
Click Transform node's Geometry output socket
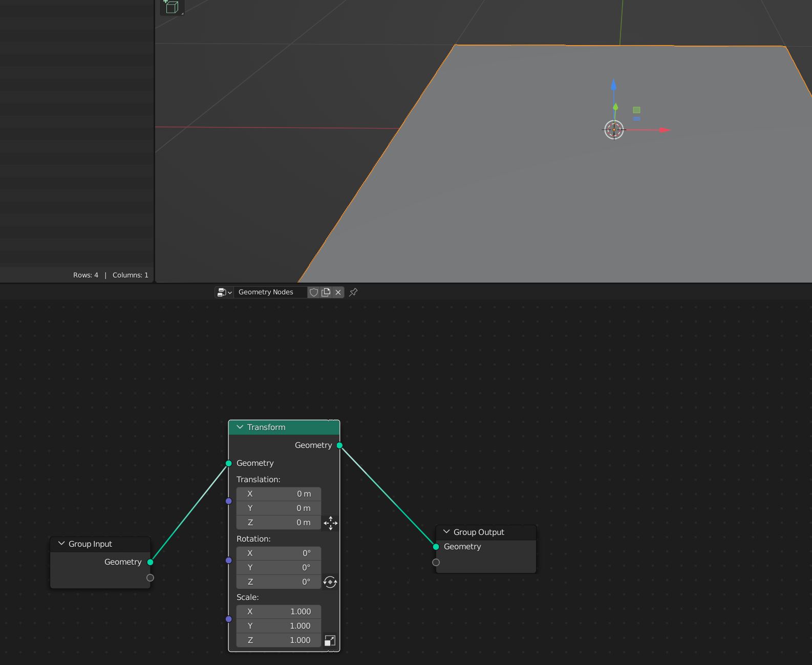click(x=339, y=445)
